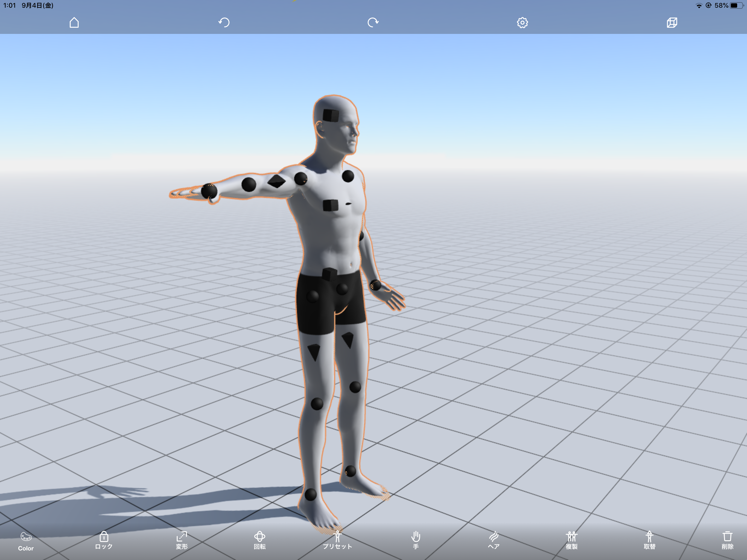This screenshot has width=747, height=560.
Task: Open the ヘア hair options
Action: point(494,541)
